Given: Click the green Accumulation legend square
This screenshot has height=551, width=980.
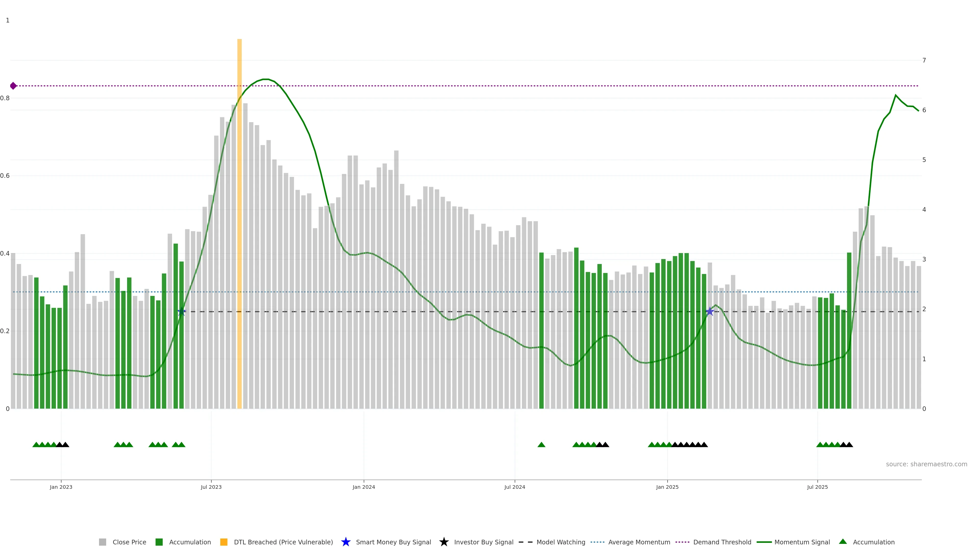Looking at the screenshot, I should pos(159,542).
